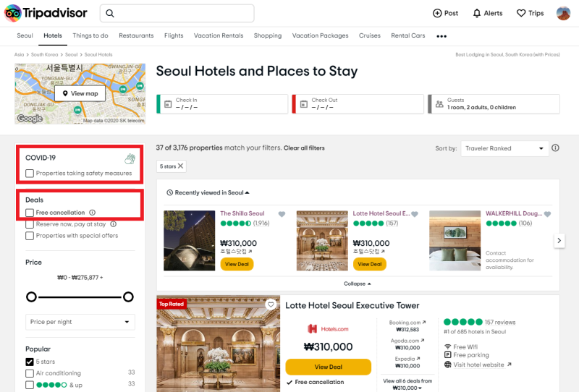The height and width of the screenshot is (392, 579).
Task: Click the View map button
Action: [x=80, y=94]
